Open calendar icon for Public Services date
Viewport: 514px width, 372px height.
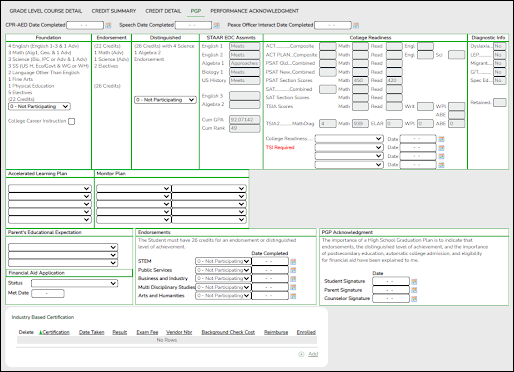(x=293, y=270)
